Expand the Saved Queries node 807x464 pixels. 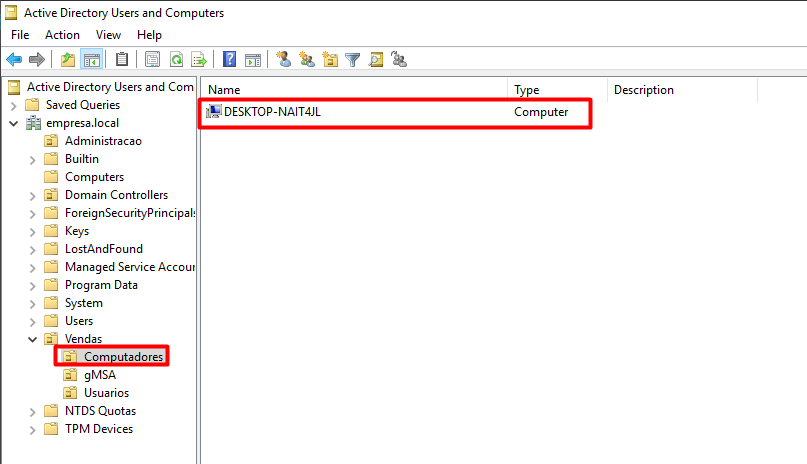(x=14, y=106)
